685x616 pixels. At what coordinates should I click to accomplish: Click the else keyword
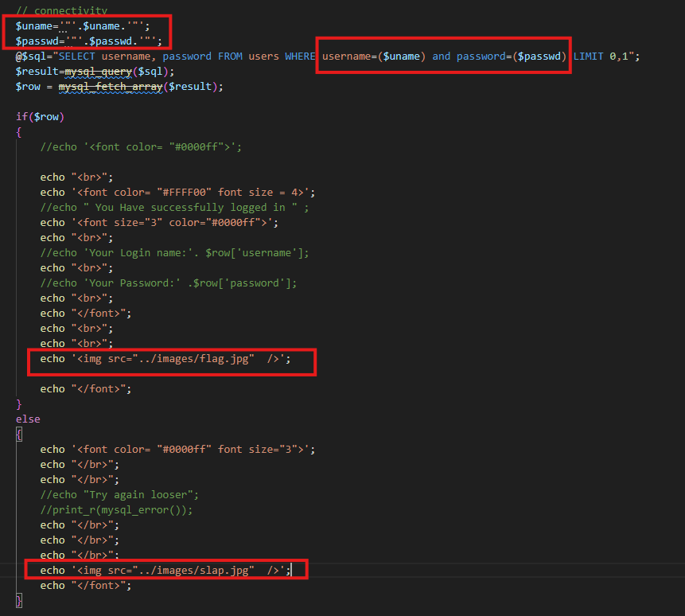coord(28,419)
